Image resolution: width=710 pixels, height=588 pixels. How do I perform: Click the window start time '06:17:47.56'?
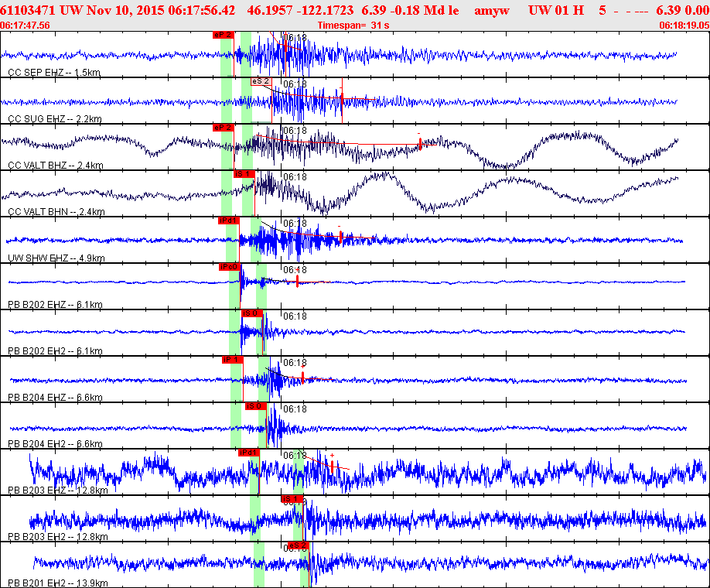coord(25,26)
